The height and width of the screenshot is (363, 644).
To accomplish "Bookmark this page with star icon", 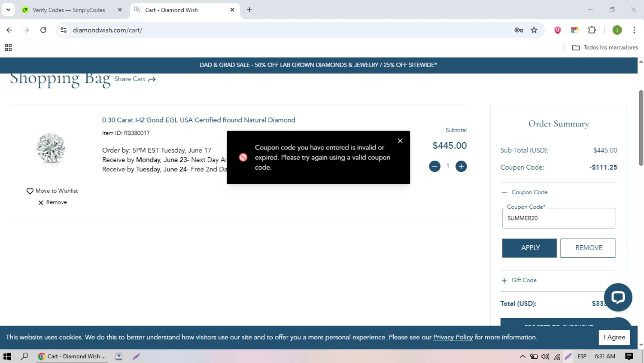I will tap(534, 30).
